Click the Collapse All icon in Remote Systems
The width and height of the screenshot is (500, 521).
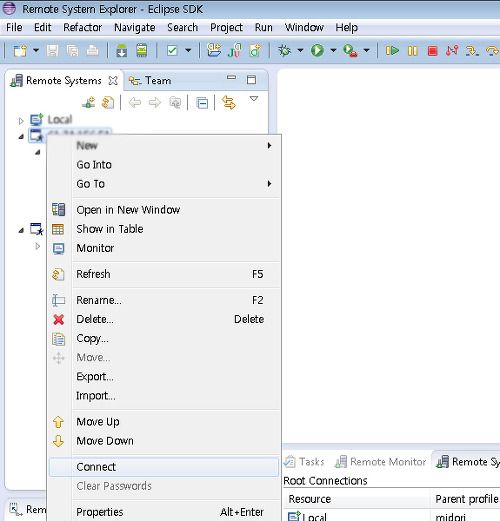[202, 103]
